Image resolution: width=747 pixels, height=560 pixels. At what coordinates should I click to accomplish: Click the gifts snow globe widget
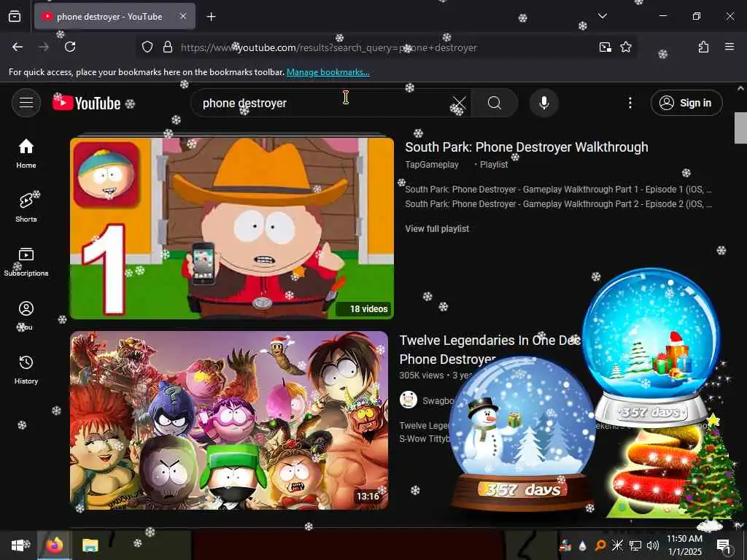coord(651,348)
